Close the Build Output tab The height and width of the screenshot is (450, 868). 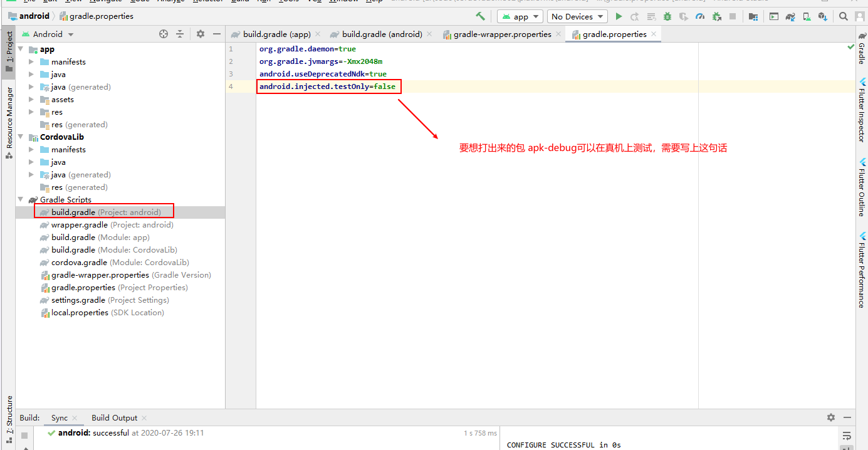[144, 418]
